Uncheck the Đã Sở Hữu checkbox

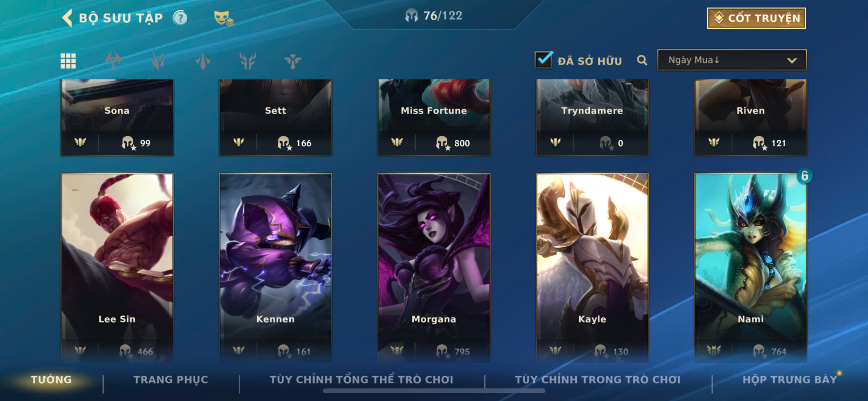pos(543,60)
